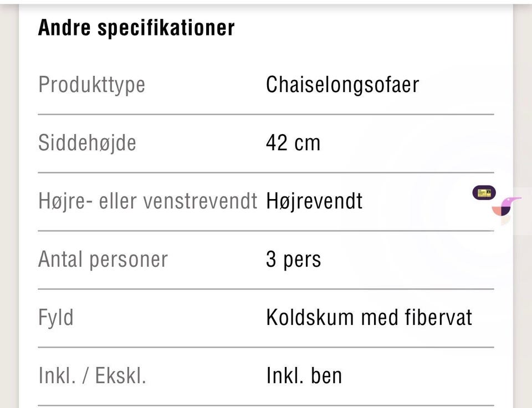Select the "Højrevendt" value
532x408 pixels.
point(314,201)
